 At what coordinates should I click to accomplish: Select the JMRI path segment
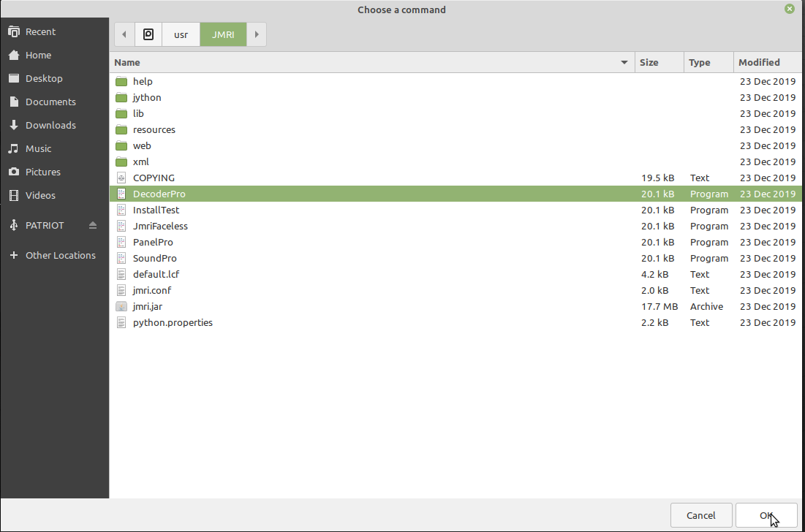223,34
